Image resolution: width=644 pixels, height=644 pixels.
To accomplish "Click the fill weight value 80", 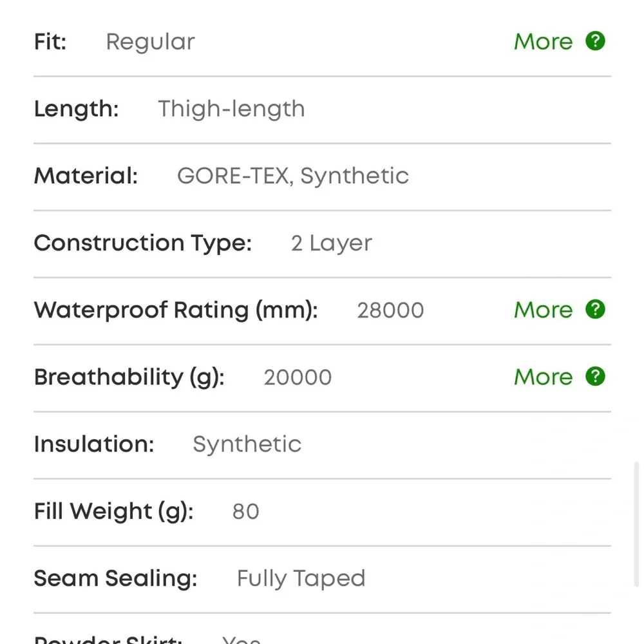I will coord(245,512).
